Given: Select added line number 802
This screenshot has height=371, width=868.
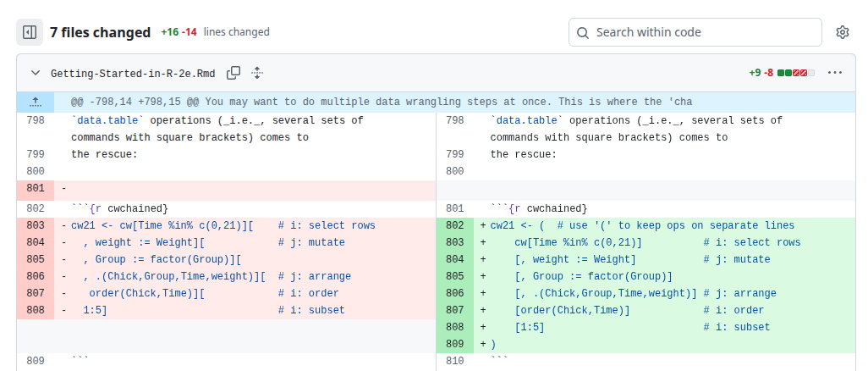Looking at the screenshot, I should [454, 225].
